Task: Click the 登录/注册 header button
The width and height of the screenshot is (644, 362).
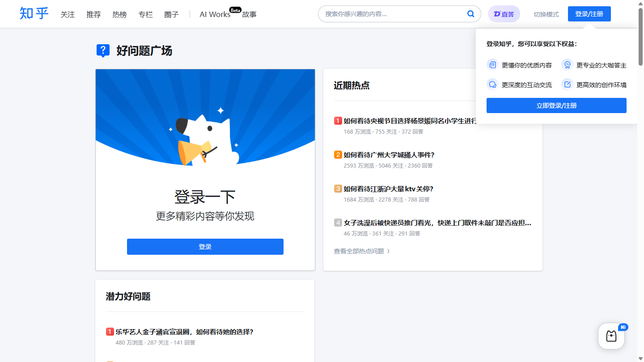Action: coord(589,14)
